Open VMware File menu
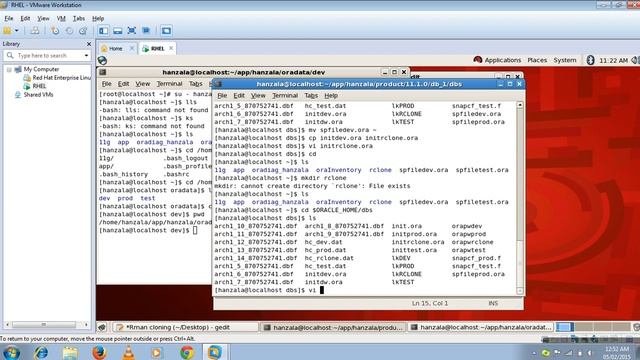Image resolution: width=640 pixels, height=360 pixels. point(9,18)
